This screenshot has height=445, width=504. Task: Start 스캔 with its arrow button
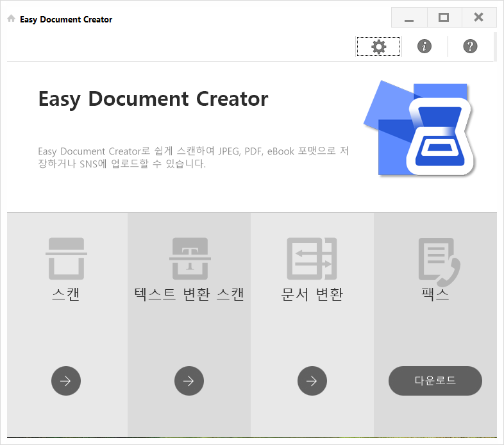point(66,381)
